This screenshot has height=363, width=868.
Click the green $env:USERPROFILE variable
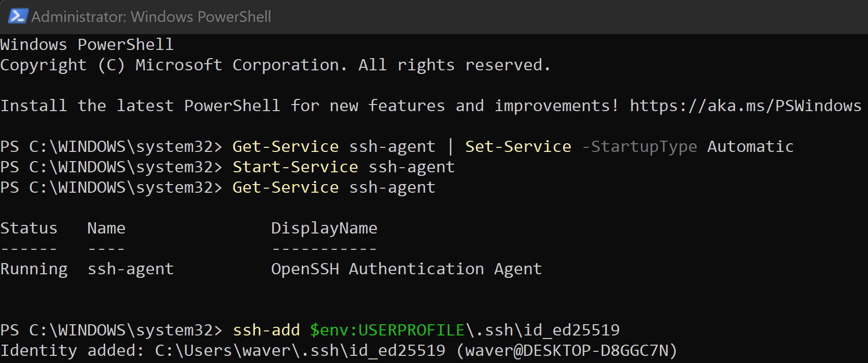tap(387, 330)
